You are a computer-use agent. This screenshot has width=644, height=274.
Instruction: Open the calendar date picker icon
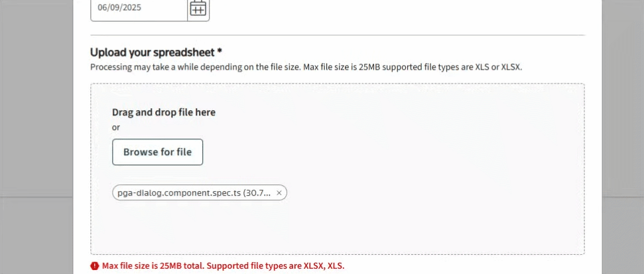198,9
